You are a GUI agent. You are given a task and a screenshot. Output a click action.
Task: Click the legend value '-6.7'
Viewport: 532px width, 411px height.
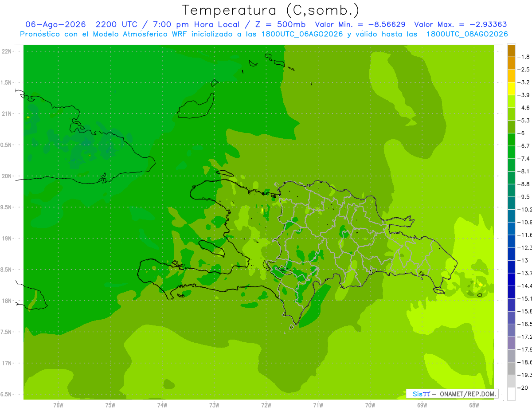pyautogui.click(x=524, y=146)
